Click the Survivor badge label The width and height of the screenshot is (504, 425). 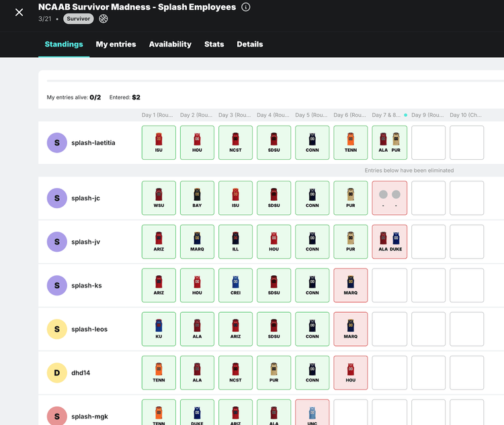[x=79, y=19]
